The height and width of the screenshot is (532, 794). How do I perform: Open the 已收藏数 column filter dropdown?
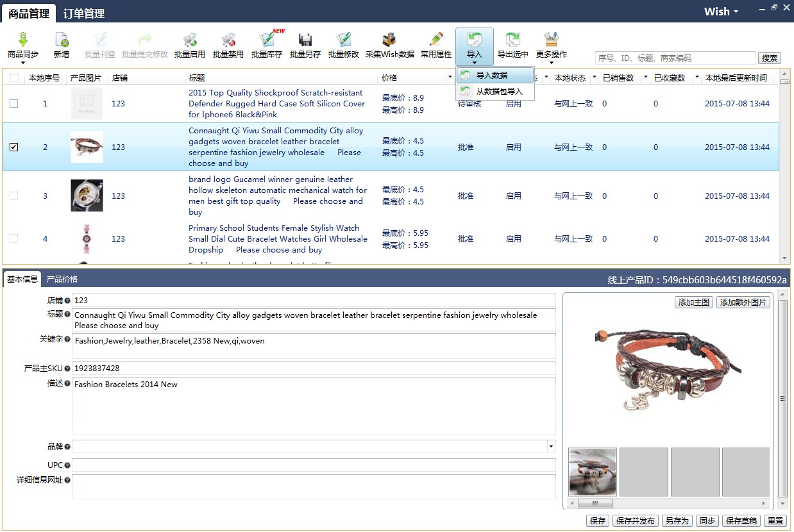697,78
